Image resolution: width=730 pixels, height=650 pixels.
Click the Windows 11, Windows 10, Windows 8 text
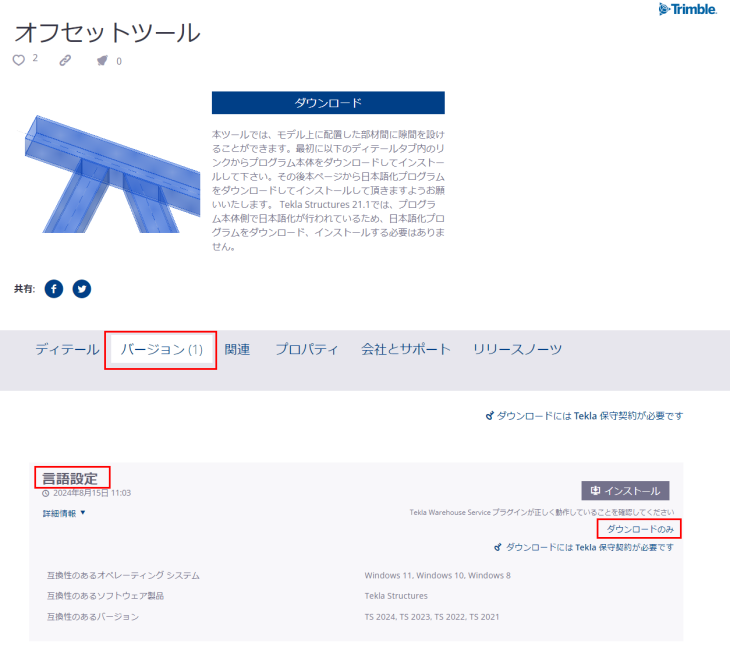point(438,576)
